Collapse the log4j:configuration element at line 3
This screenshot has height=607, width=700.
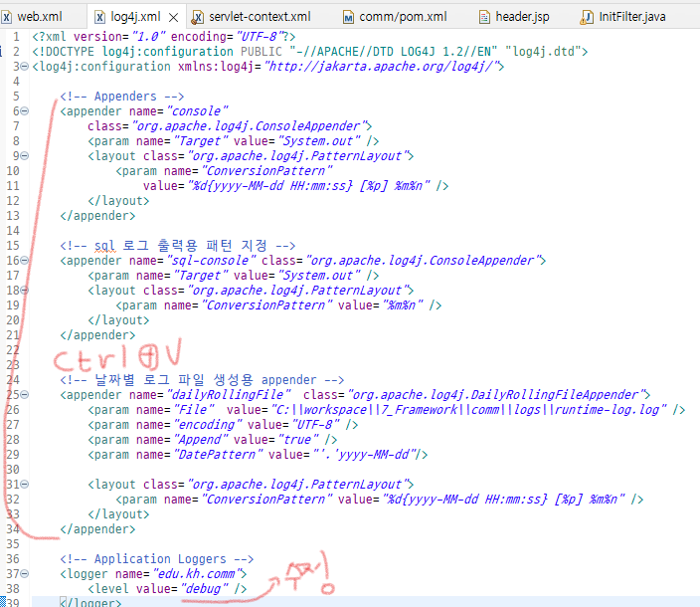point(25,67)
